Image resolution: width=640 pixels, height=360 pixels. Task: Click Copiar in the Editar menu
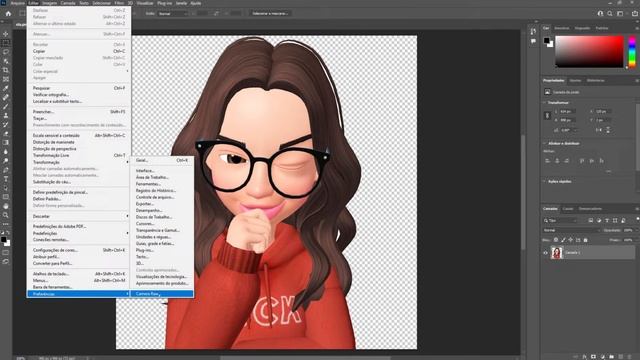[x=79, y=51]
